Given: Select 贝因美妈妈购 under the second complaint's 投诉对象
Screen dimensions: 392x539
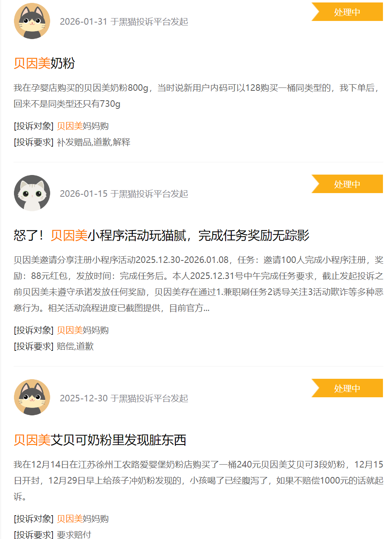Looking at the screenshot, I should point(83,330).
